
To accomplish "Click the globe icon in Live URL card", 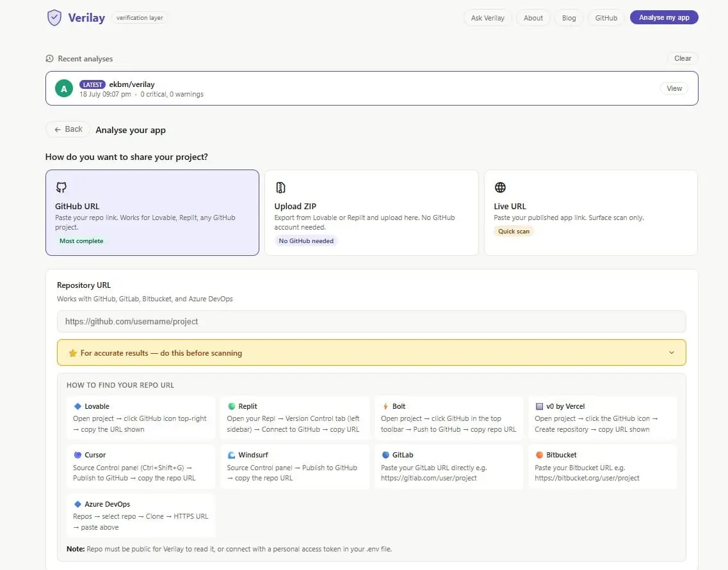I will click(x=500, y=187).
